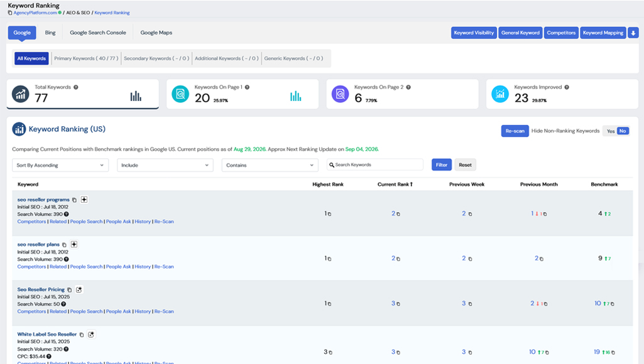Set Hide Non-Ranking Keywords to No
The image size is (644, 364).
pyautogui.click(x=623, y=131)
